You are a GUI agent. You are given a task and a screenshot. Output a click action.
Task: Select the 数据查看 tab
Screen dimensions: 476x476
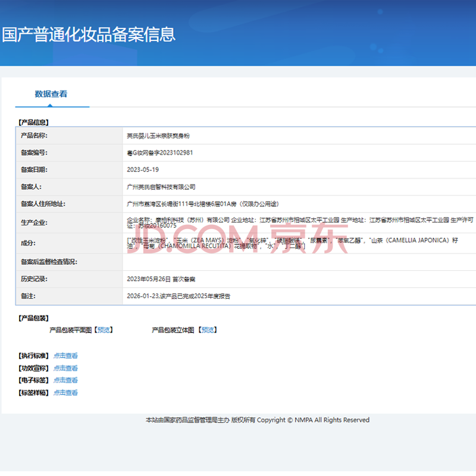pyautogui.click(x=51, y=94)
